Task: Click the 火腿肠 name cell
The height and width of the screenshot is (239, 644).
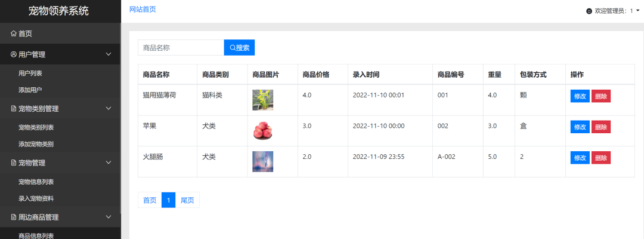Action: (153, 157)
